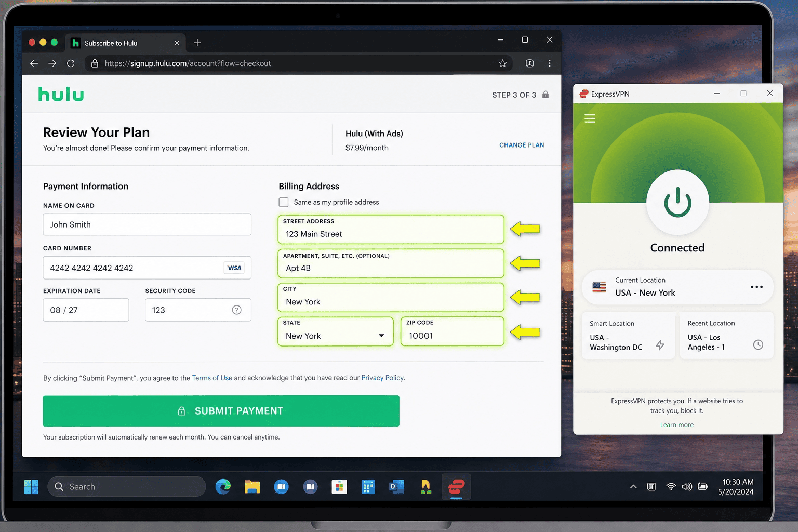Open File Explorer from the taskbar

252,487
